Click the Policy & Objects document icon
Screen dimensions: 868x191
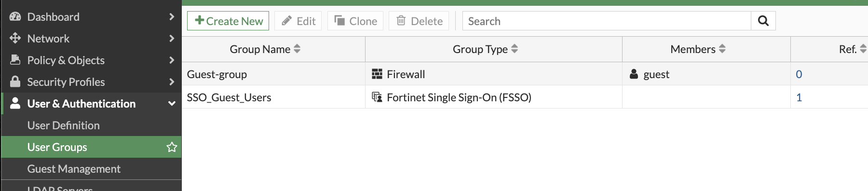(15, 60)
